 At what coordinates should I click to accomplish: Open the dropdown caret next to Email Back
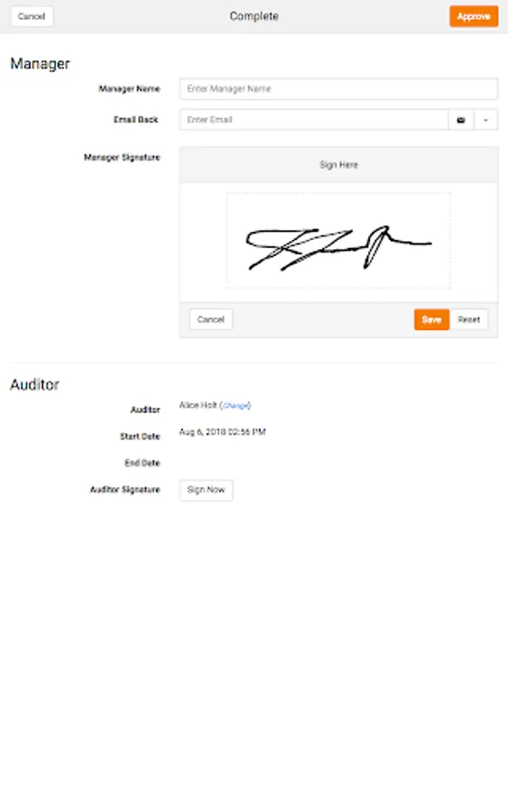(x=485, y=120)
